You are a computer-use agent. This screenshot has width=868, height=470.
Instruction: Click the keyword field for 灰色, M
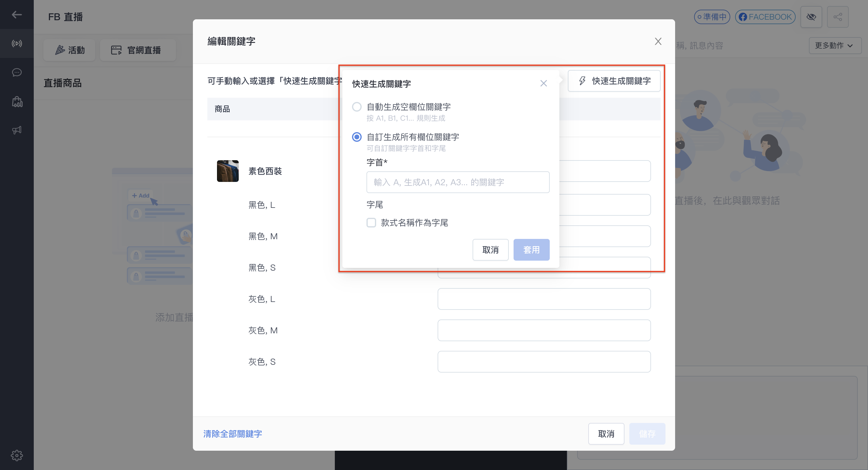544,330
